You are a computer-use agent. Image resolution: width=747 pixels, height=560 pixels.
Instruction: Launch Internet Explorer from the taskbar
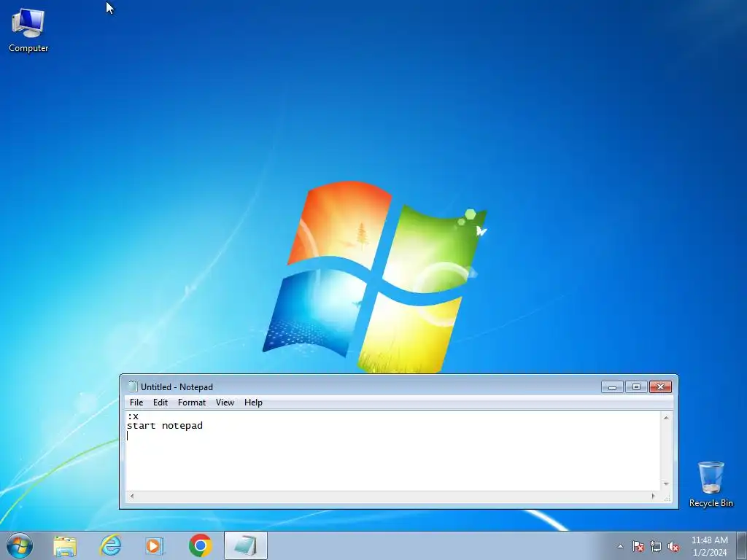(x=110, y=545)
